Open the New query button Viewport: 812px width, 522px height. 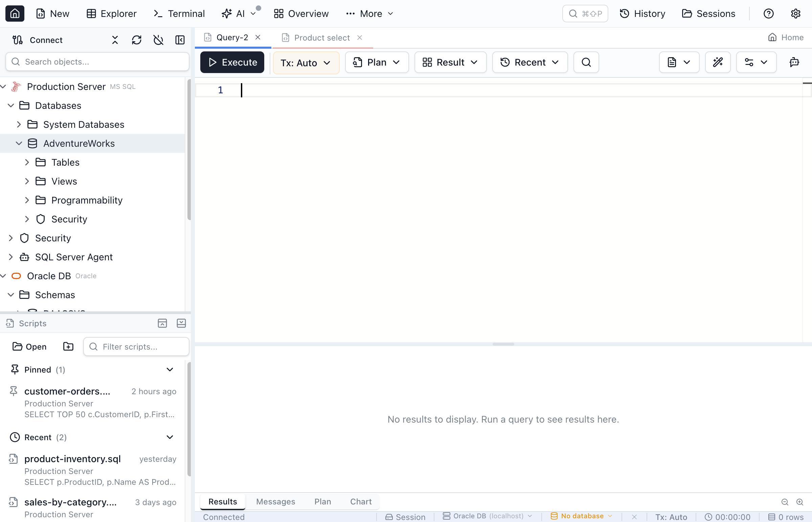click(52, 14)
